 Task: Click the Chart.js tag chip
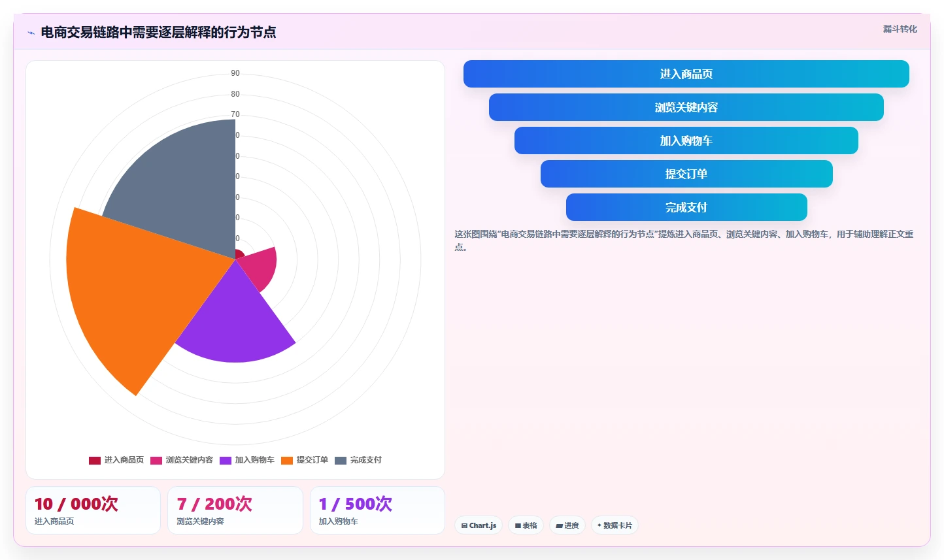tap(479, 525)
